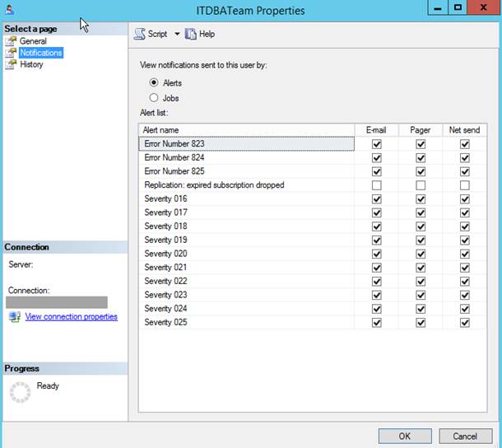The image size is (502, 448).
Task: Click the Net send column header
Action: [464, 130]
